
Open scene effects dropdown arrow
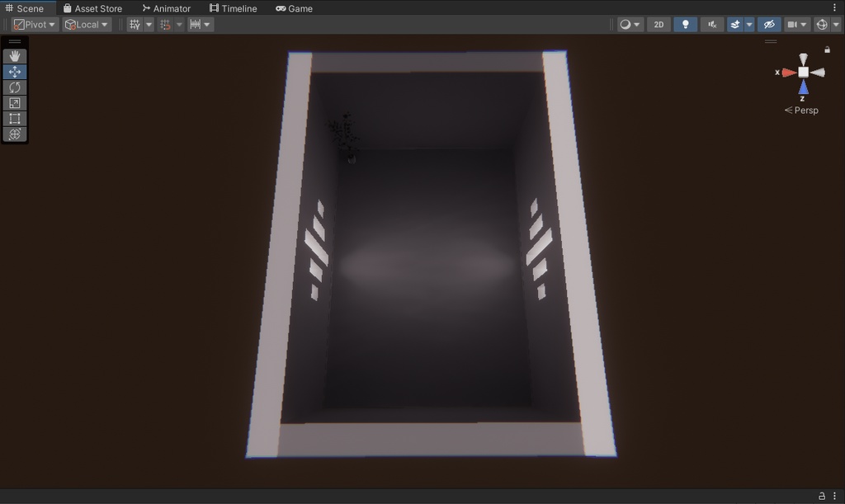(x=749, y=24)
